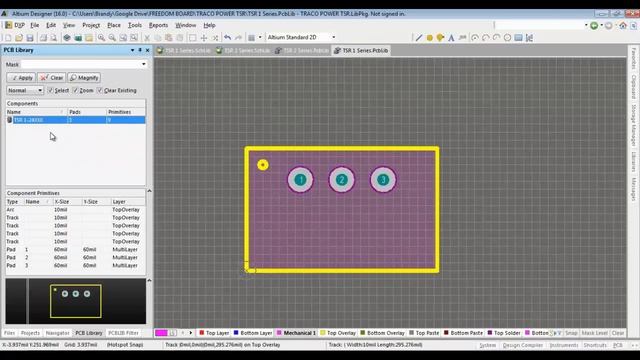The height and width of the screenshot is (360, 640).
Task: Click the Design Compiler status button
Action: point(522,345)
